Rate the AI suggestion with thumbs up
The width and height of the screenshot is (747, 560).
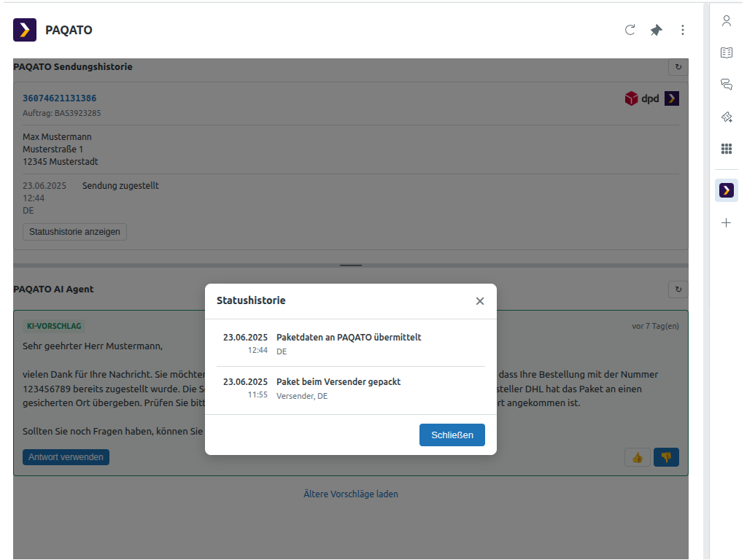pos(638,457)
